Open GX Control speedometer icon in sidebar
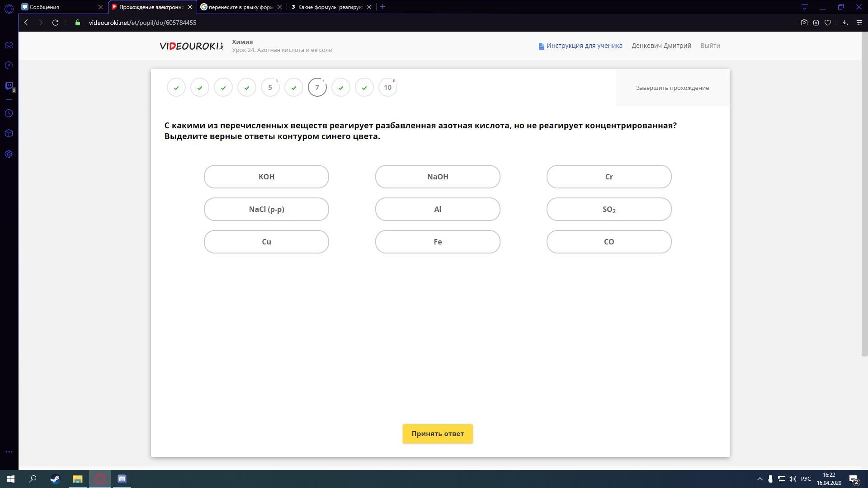 click(x=9, y=66)
